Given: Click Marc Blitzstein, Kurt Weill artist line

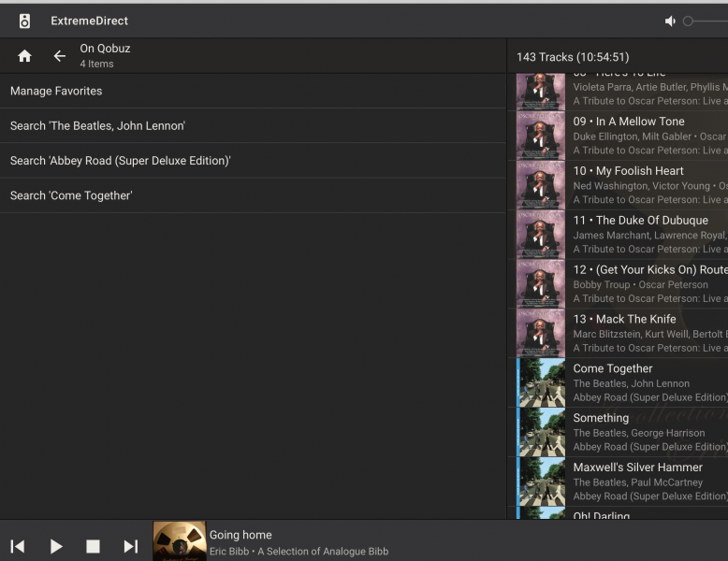Looking at the screenshot, I should 650,334.
